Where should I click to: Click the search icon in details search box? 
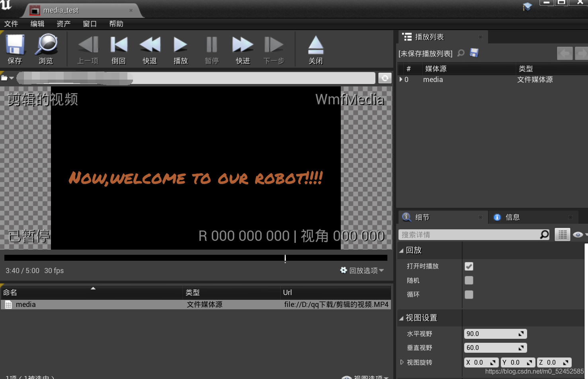click(544, 234)
